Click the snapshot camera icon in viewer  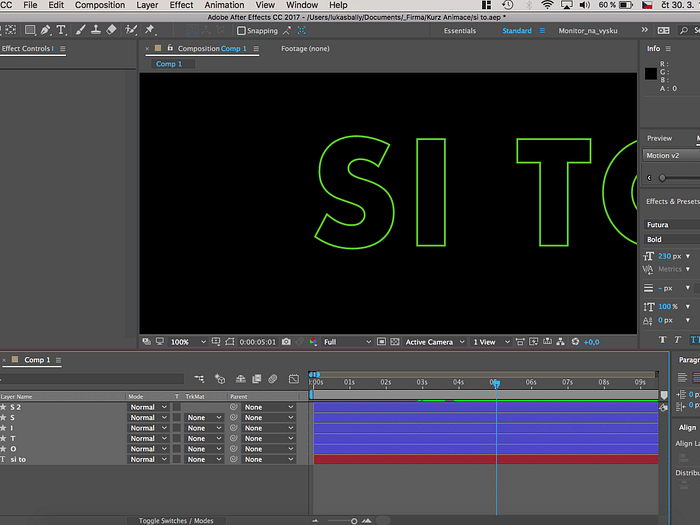286,342
